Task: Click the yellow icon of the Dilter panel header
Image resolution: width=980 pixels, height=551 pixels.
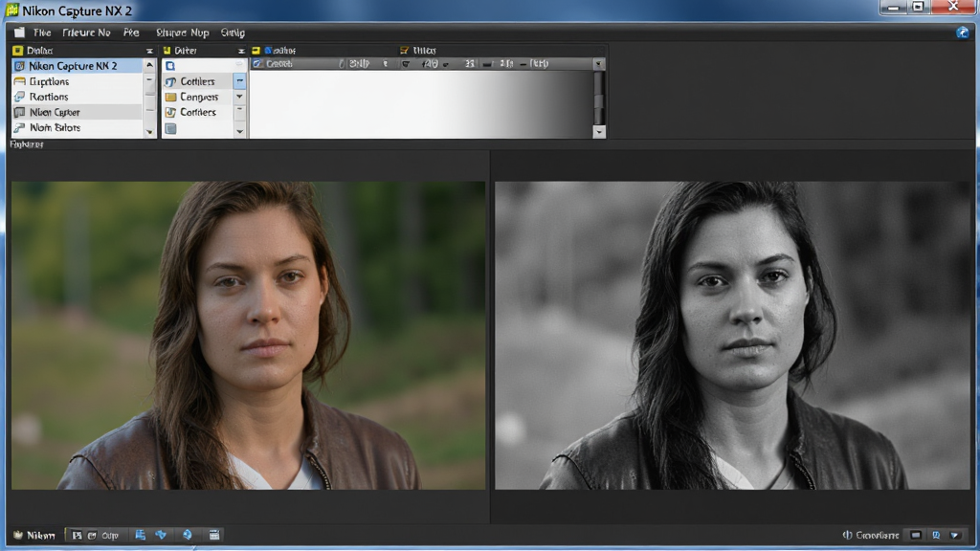Action: tap(167, 51)
